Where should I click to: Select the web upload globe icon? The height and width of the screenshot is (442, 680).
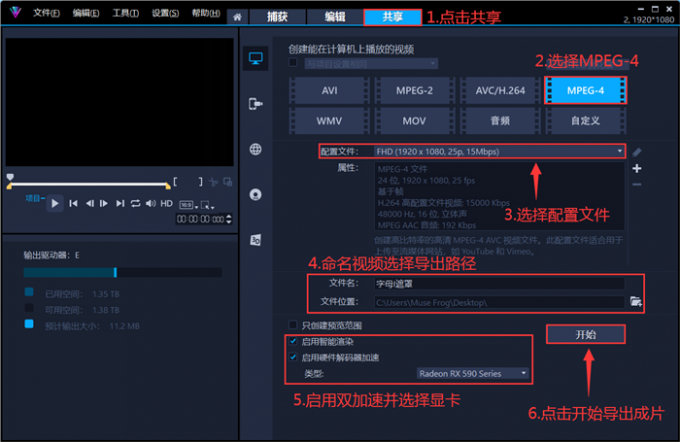(x=255, y=149)
